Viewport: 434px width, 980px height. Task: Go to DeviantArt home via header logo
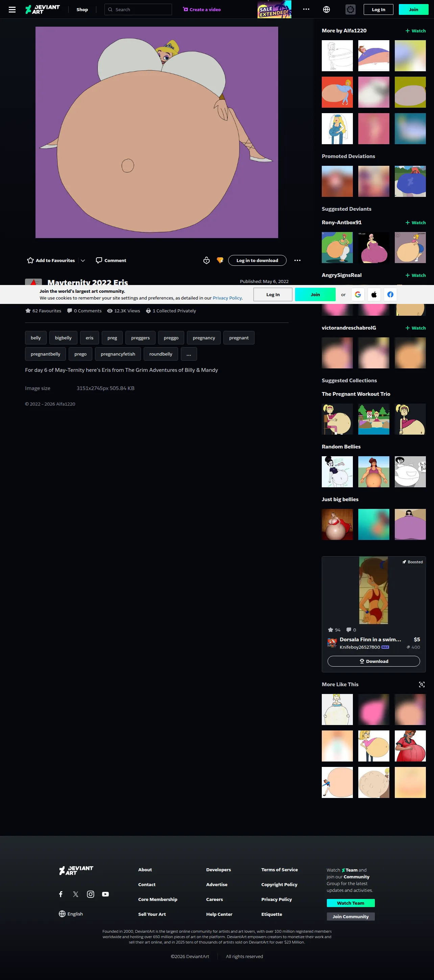point(43,9)
